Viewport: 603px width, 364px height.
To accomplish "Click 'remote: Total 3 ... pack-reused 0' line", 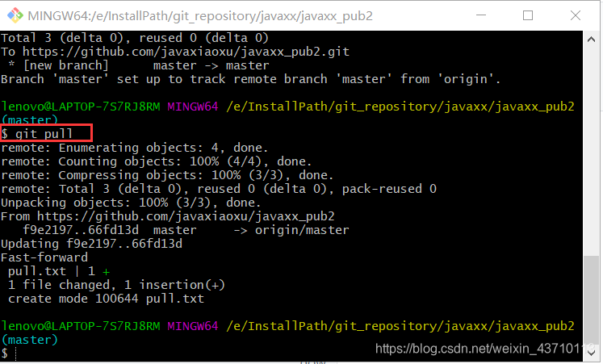I will click(219, 189).
